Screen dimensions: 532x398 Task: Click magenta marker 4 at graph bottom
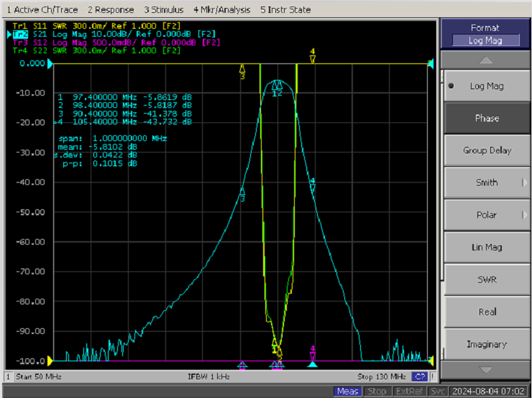click(x=313, y=353)
